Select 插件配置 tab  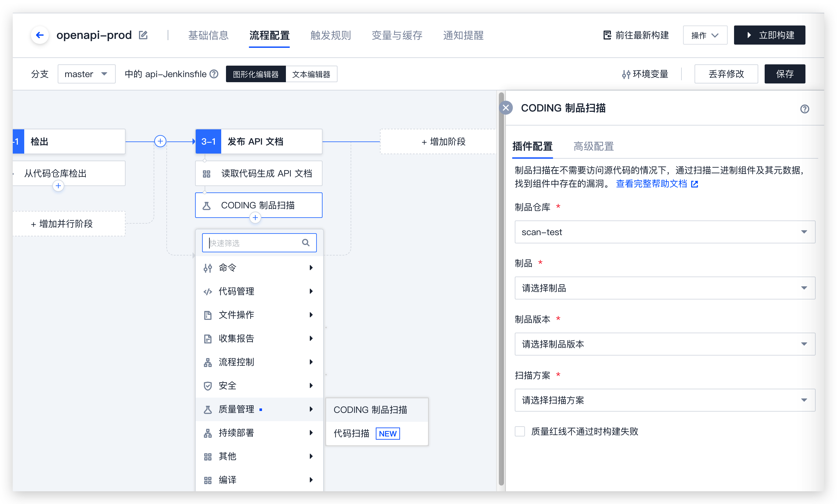pos(532,146)
